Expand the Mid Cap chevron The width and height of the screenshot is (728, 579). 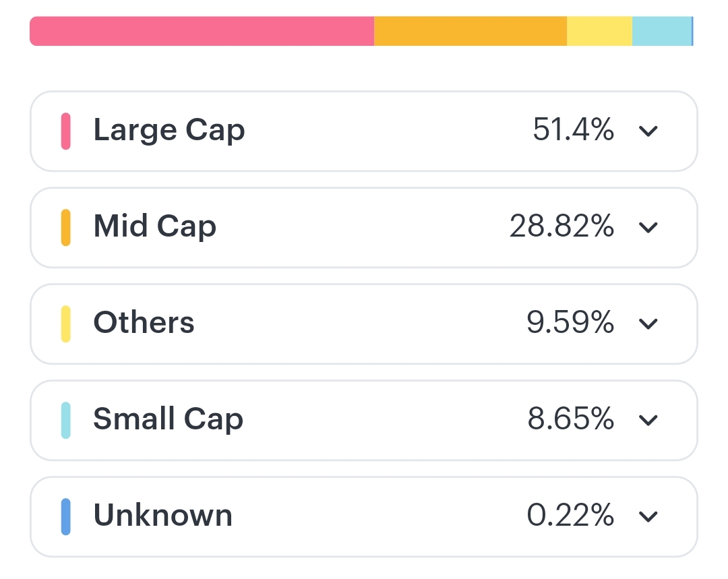[648, 227]
